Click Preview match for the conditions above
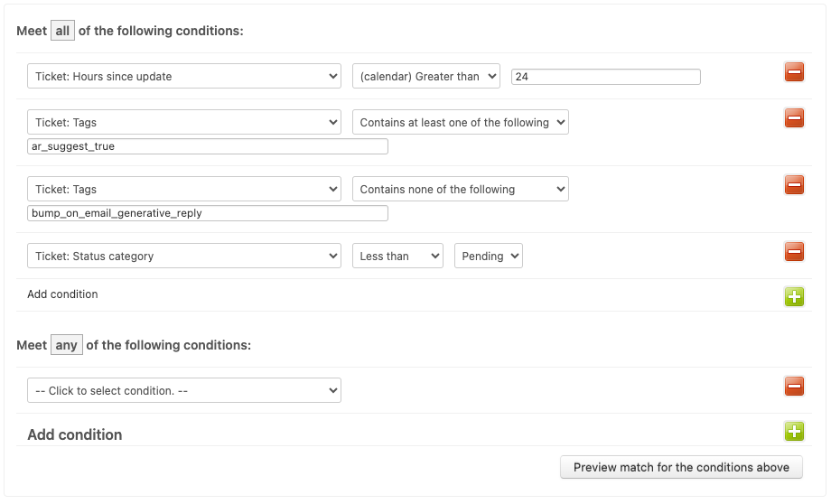Image resolution: width=831 pixels, height=504 pixels. point(681,468)
